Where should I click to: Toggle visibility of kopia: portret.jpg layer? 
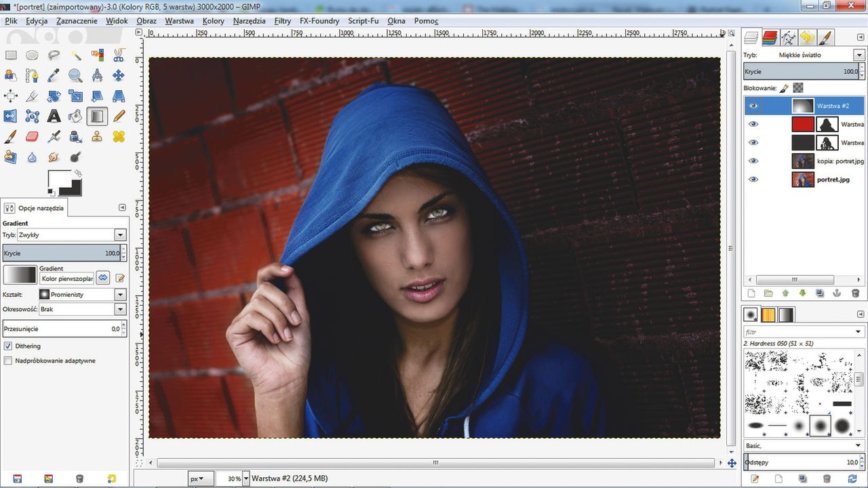coord(753,161)
